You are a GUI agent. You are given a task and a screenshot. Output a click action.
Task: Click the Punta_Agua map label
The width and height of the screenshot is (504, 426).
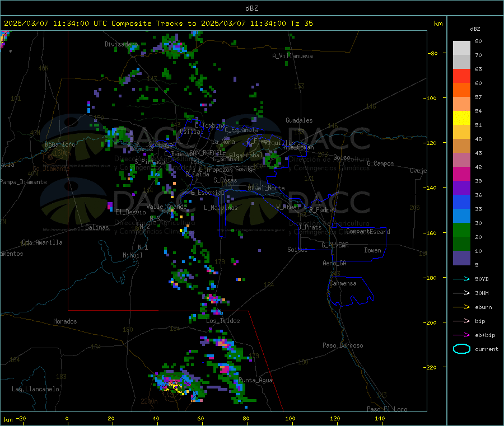(255, 380)
